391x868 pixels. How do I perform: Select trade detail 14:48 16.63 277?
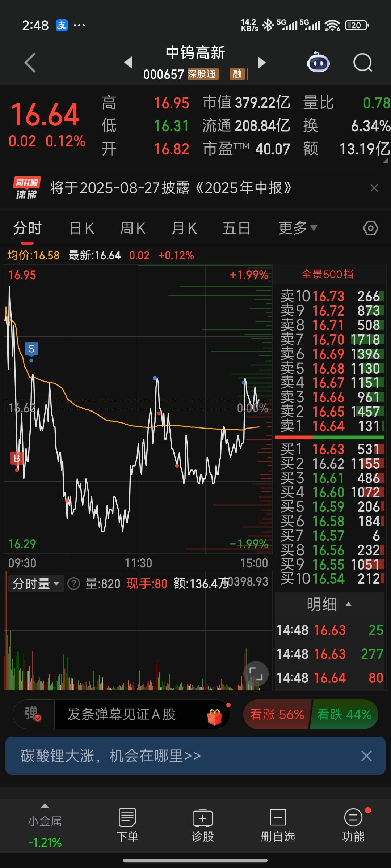(x=330, y=654)
